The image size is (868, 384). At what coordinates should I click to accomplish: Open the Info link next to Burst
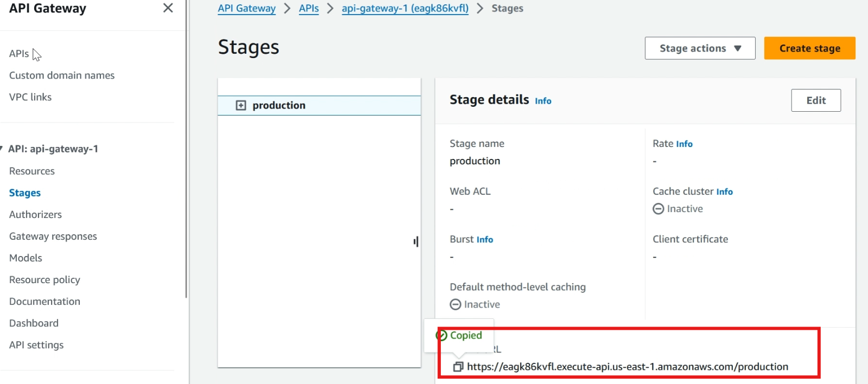(485, 239)
